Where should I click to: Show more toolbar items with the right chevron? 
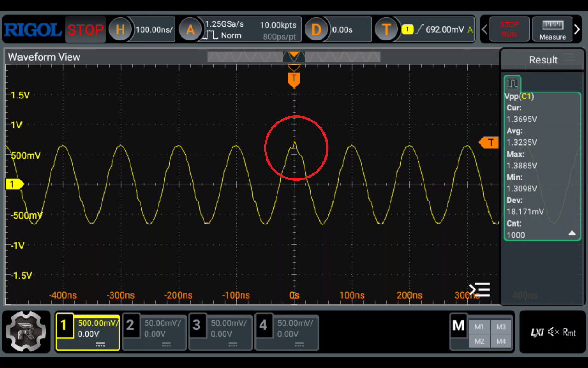pos(577,29)
